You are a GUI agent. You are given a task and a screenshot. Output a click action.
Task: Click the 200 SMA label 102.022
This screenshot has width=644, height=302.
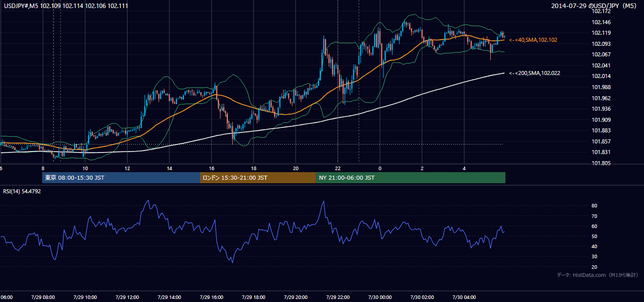point(535,73)
